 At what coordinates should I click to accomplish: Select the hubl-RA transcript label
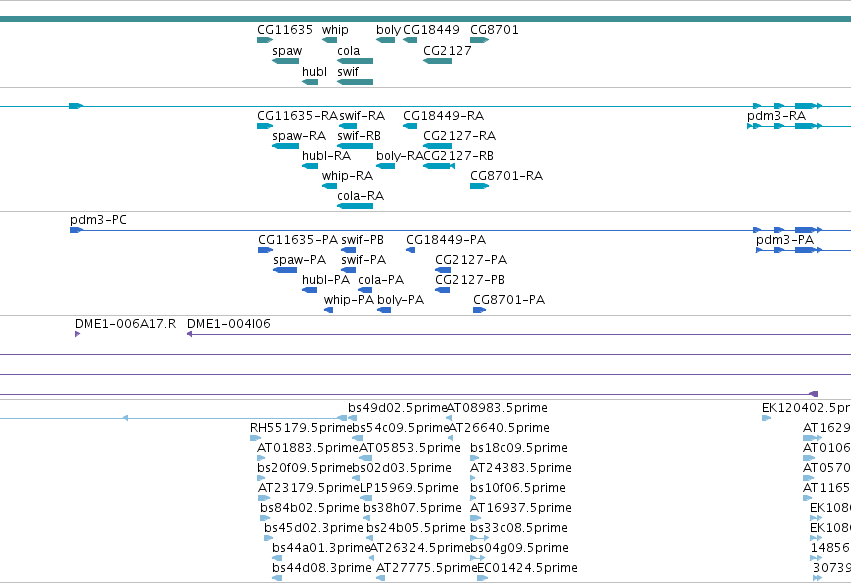326,156
